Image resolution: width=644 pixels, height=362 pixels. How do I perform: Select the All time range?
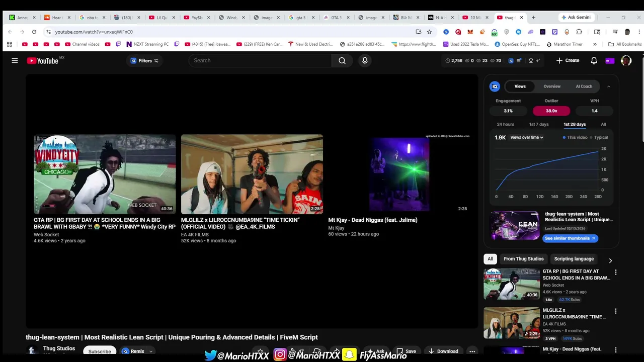[603, 124]
